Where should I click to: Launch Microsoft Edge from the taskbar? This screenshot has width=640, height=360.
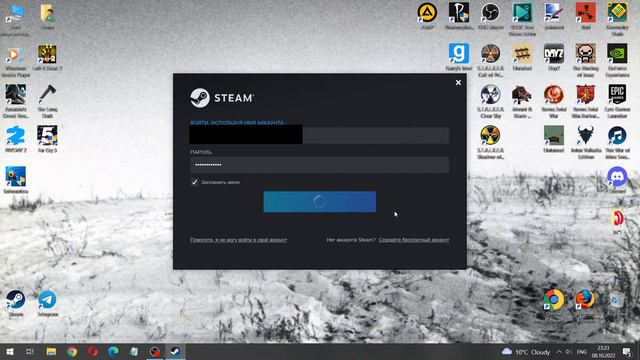click(113, 351)
